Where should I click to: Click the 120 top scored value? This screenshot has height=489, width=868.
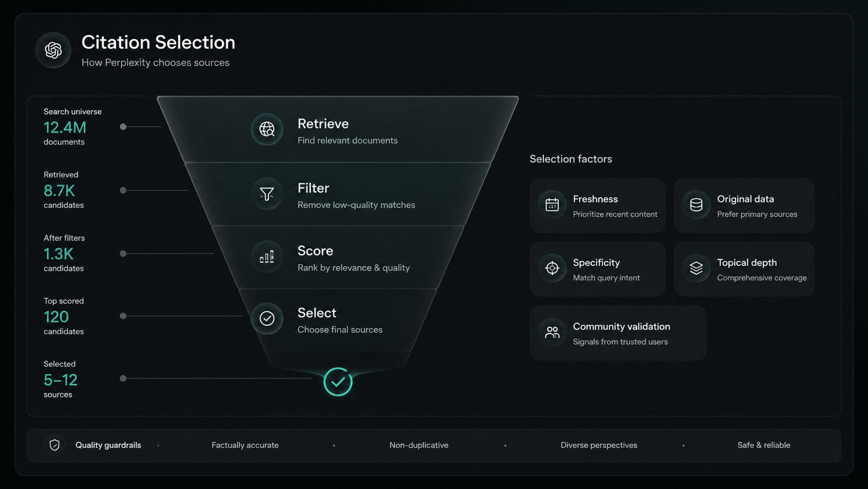(56, 317)
